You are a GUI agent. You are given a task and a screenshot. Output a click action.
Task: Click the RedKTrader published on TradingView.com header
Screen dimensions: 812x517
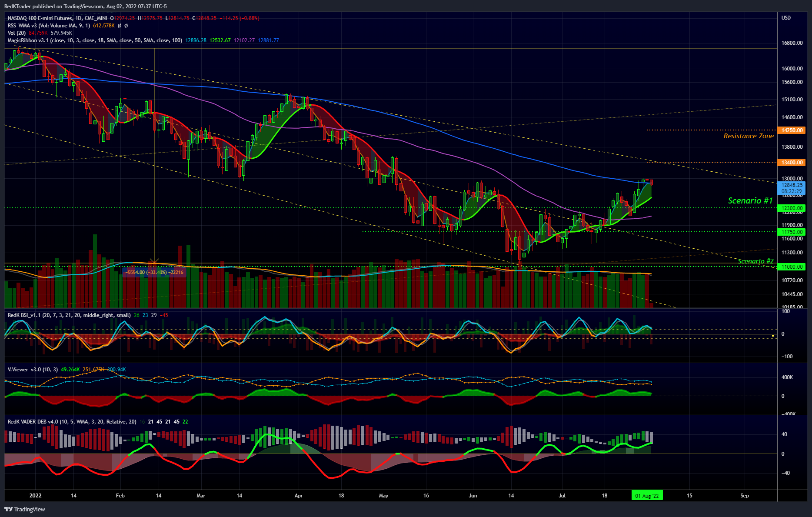tap(85, 7)
